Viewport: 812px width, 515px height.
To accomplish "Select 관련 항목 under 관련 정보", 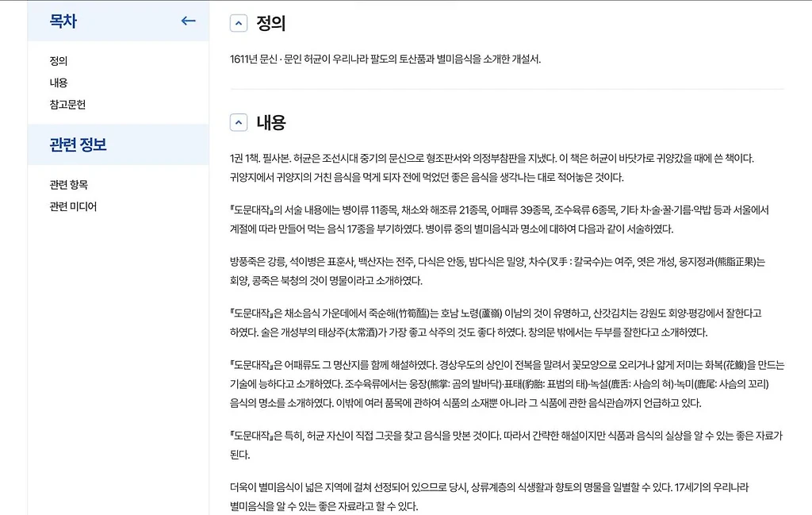I will pyautogui.click(x=68, y=185).
